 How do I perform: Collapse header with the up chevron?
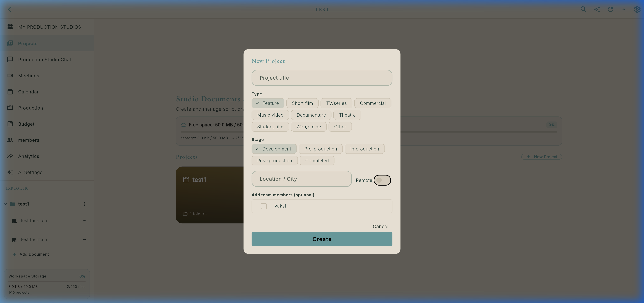click(x=624, y=9)
